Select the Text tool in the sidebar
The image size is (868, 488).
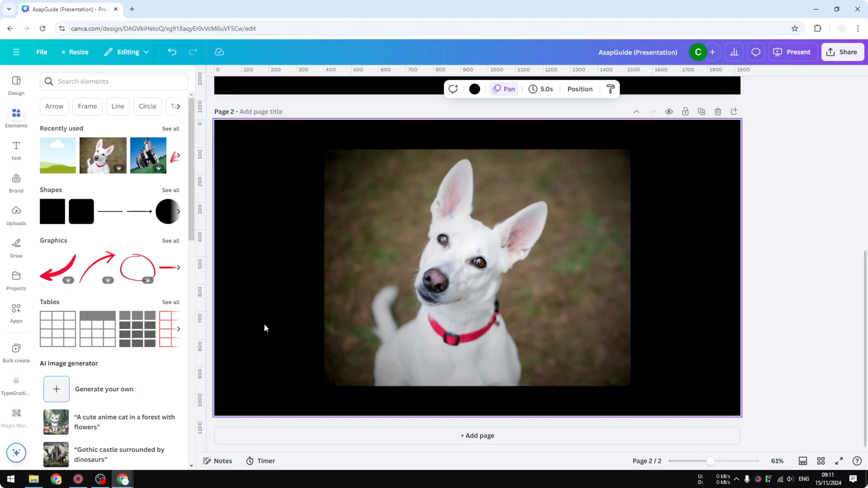pyautogui.click(x=16, y=150)
